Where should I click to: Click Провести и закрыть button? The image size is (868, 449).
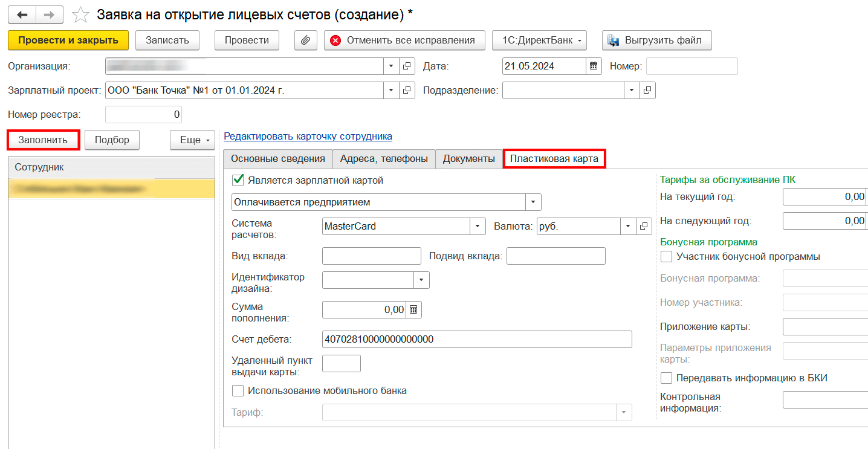point(68,40)
